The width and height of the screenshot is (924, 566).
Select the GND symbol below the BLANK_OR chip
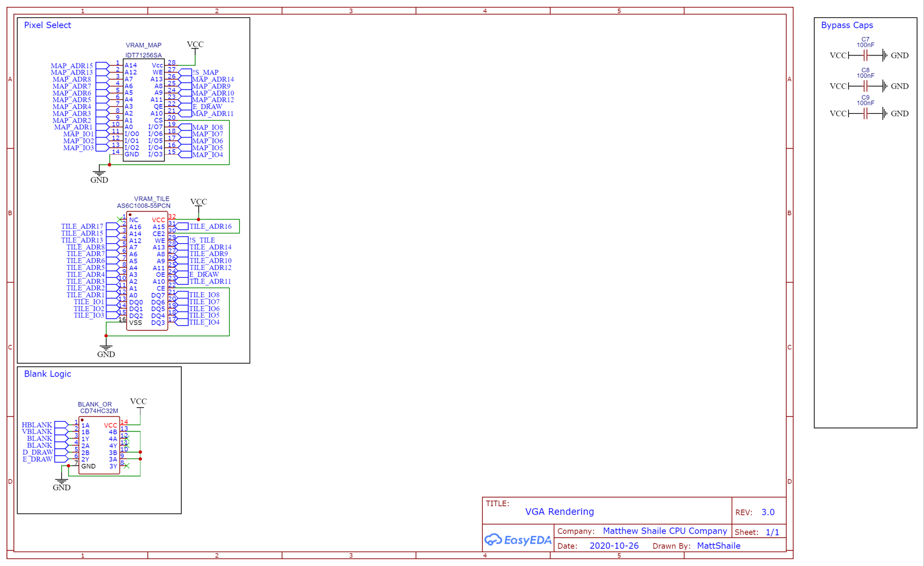point(62,483)
